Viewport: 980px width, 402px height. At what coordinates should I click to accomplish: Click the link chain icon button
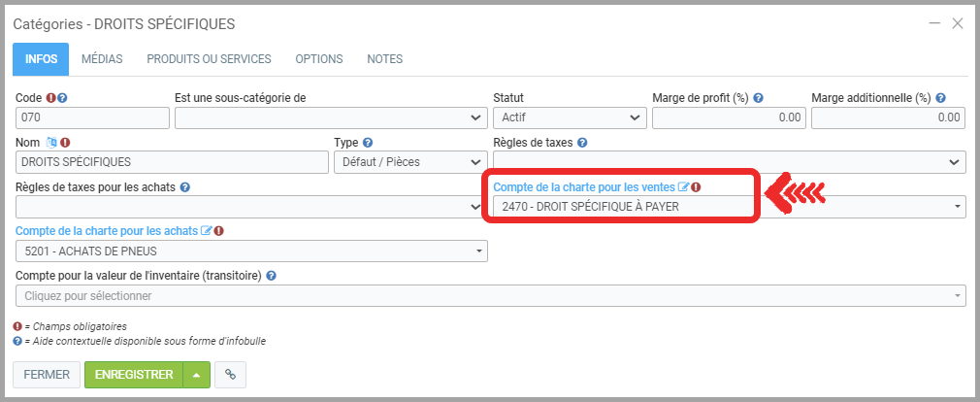pos(230,374)
